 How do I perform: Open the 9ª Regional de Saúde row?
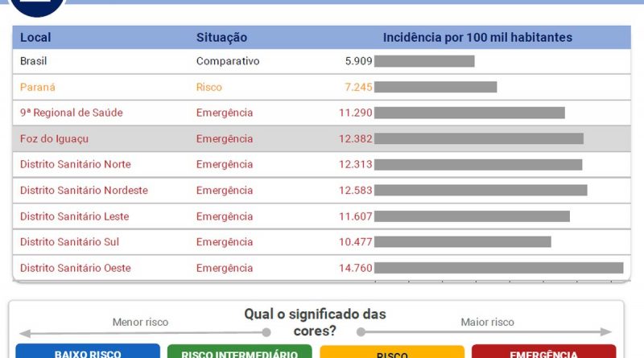point(71,113)
